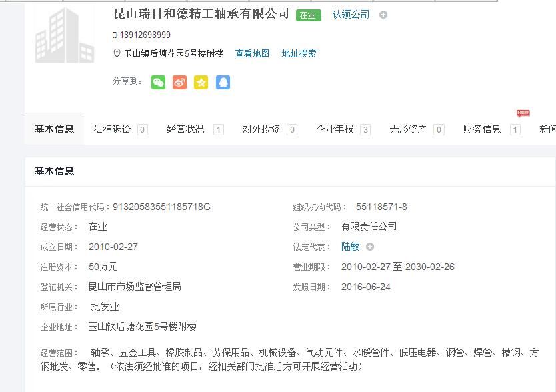
Task: Share to Weibo via red icon
Action: [179, 82]
